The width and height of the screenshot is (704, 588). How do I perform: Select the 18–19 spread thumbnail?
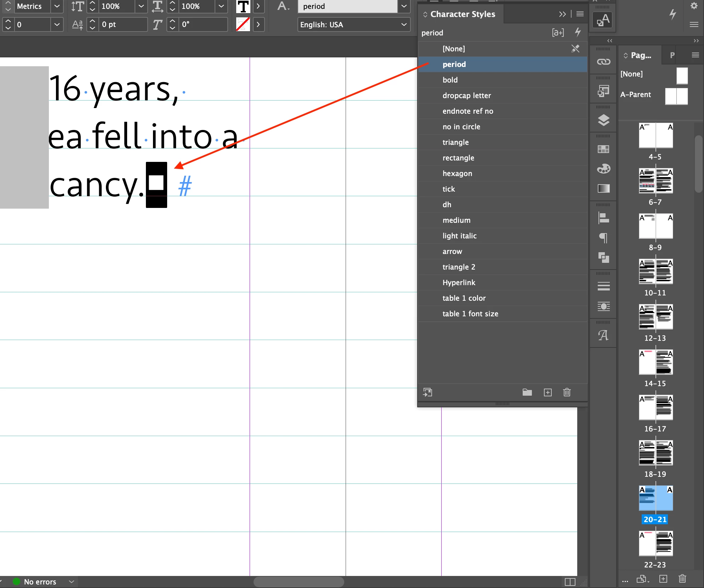[x=655, y=453]
